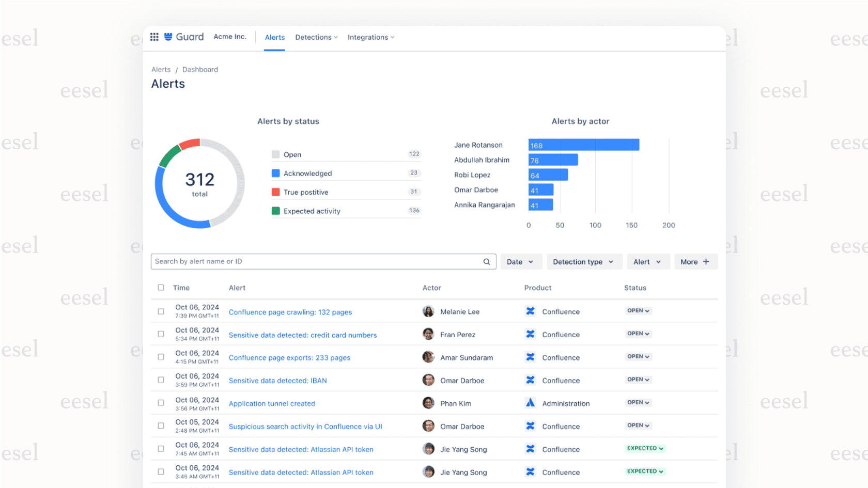
Task: Open the Integrations menu
Action: pyautogui.click(x=370, y=37)
